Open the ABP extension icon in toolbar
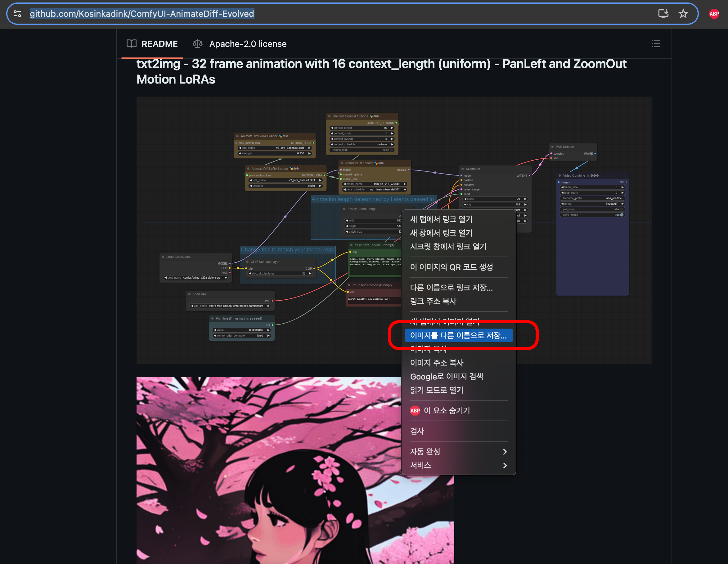This screenshot has width=728, height=564. click(x=714, y=14)
